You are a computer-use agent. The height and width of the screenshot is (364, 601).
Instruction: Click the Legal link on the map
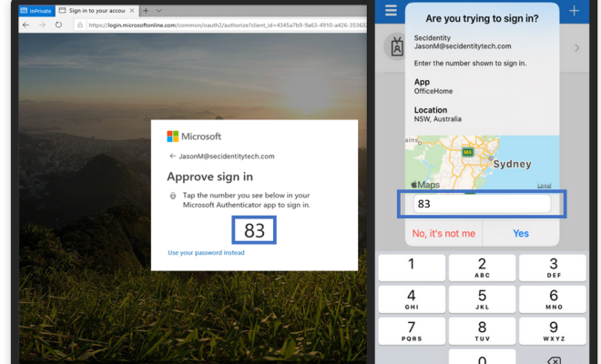(x=544, y=186)
